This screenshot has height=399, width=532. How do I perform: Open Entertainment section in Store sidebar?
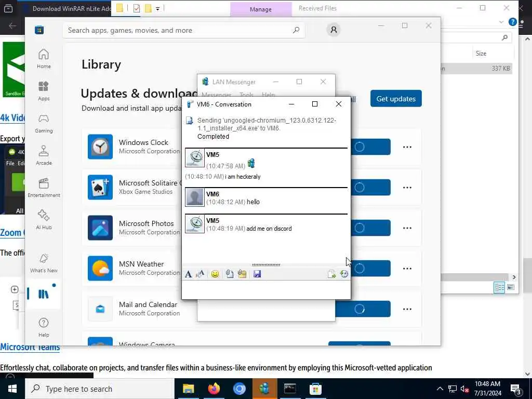pos(44,188)
